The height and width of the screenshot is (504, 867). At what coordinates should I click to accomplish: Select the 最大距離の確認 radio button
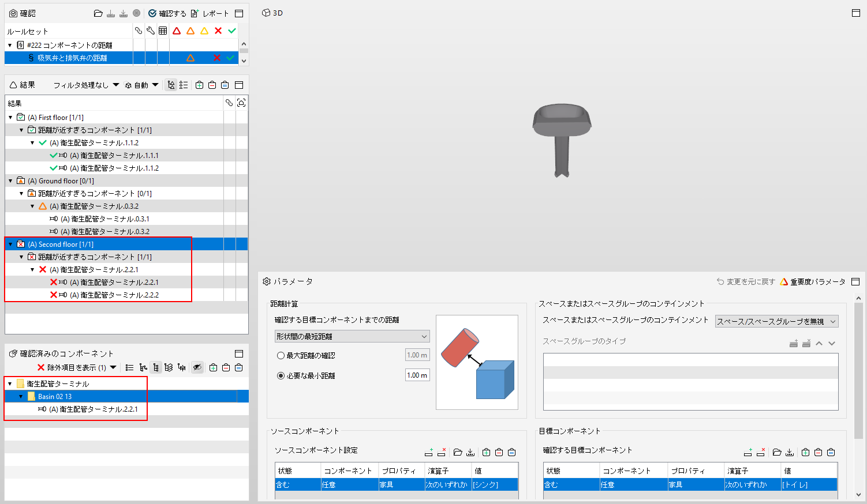click(281, 356)
